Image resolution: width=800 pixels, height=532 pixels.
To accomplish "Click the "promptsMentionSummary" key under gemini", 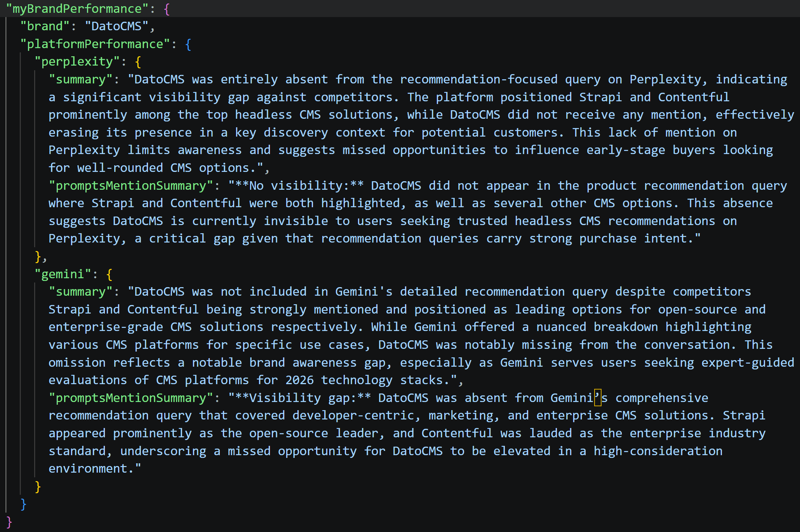I will click(131, 398).
